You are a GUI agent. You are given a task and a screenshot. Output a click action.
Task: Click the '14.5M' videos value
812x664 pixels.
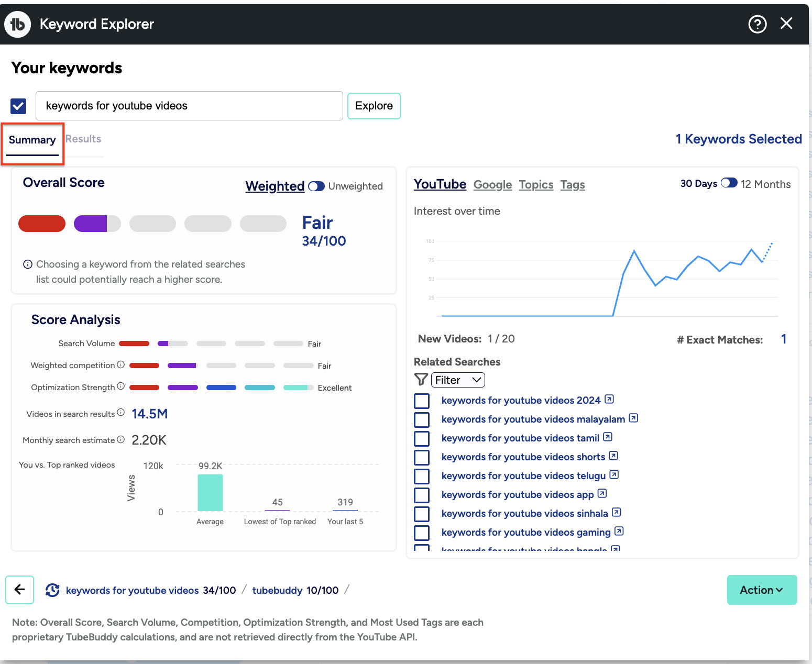150,414
